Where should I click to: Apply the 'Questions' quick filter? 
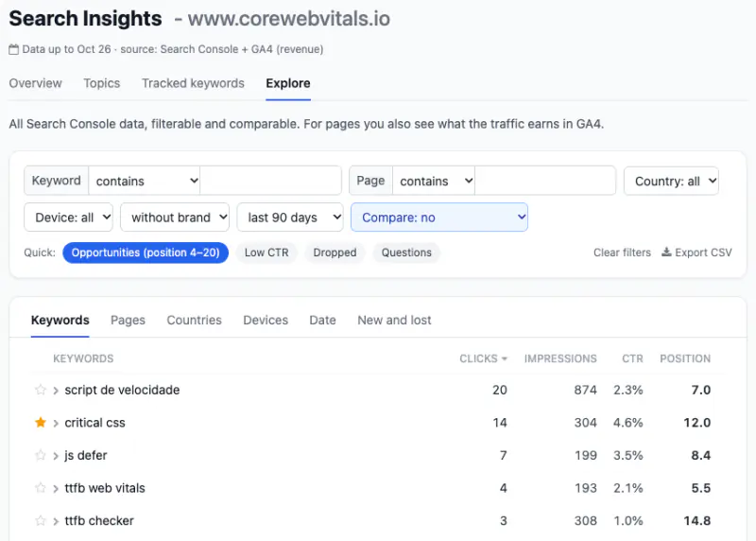(406, 253)
